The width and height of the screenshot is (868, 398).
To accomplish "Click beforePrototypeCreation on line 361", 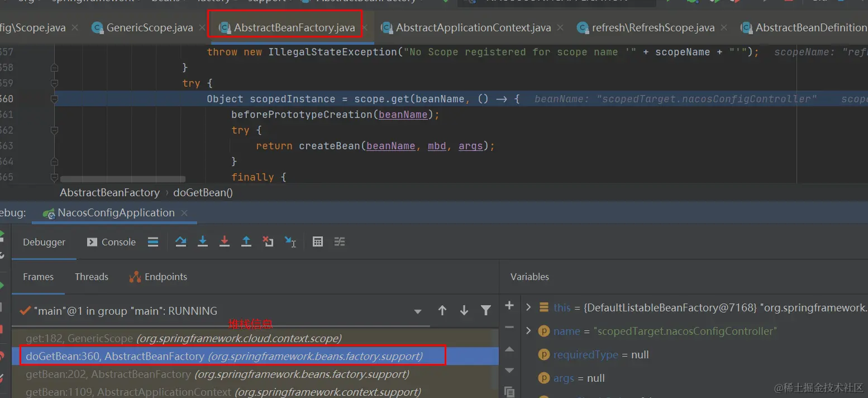I will tap(302, 115).
